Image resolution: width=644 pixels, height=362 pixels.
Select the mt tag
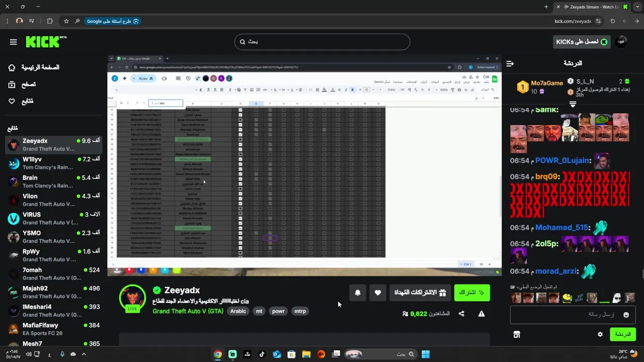tap(259, 311)
